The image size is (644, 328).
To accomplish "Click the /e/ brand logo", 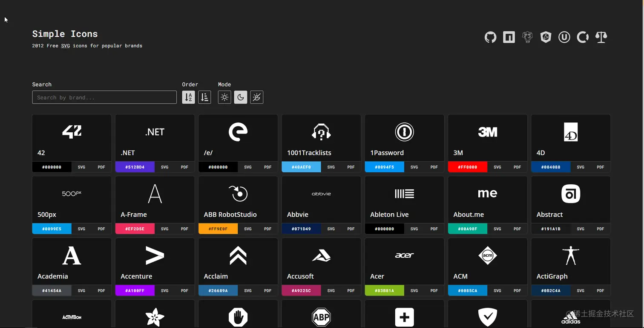I will click(x=238, y=132).
